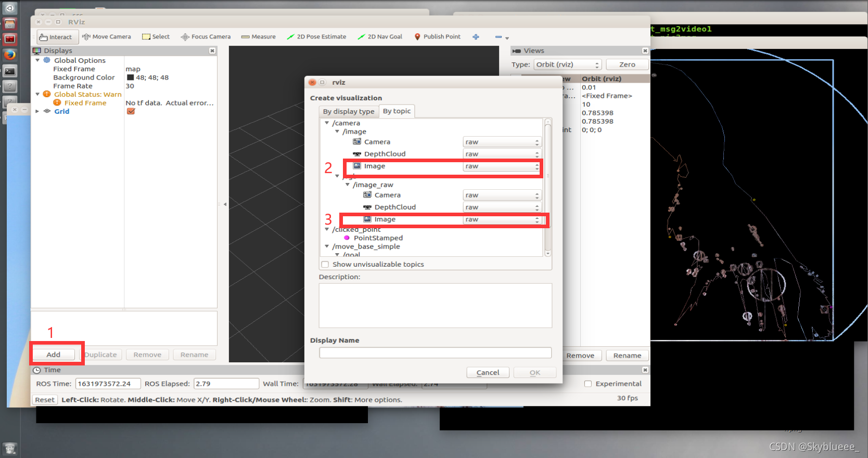Screen dimensions: 868x458
Task: Activate the Interact tool in toolbar
Action: click(58, 37)
